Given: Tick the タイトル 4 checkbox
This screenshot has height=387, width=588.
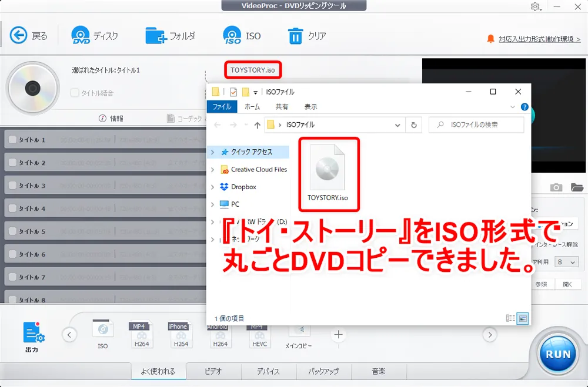Looking at the screenshot, I should (x=12, y=208).
